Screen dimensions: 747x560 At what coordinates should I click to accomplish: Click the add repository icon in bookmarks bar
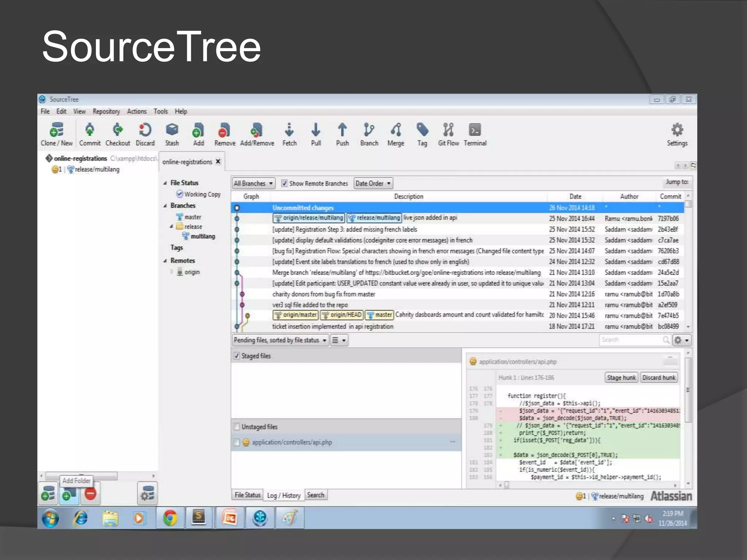(48, 493)
